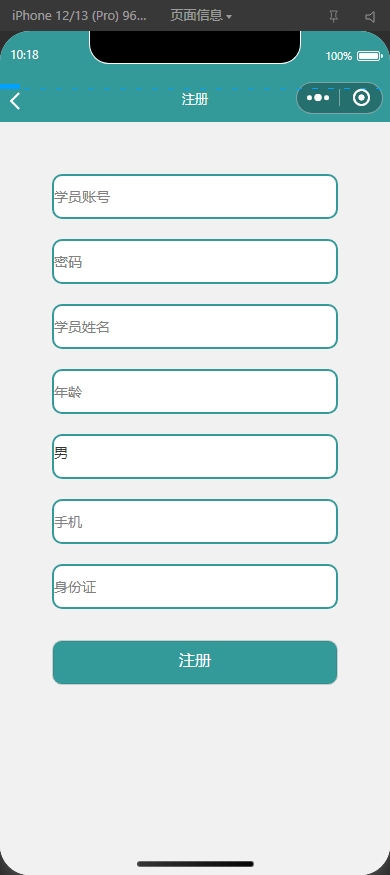The width and height of the screenshot is (390, 875).
Task: Click the home indicator bar at bottom
Action: [195, 864]
